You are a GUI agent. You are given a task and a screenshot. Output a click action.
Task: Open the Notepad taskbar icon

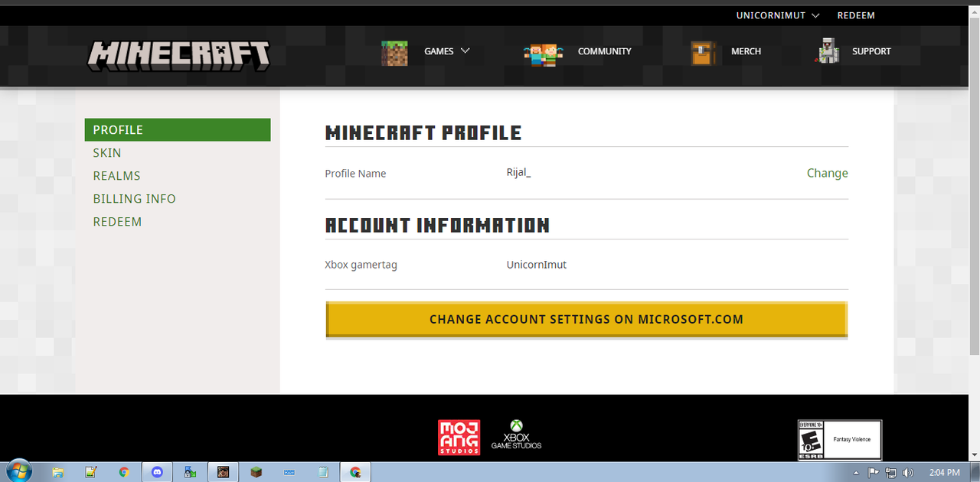click(x=323, y=472)
